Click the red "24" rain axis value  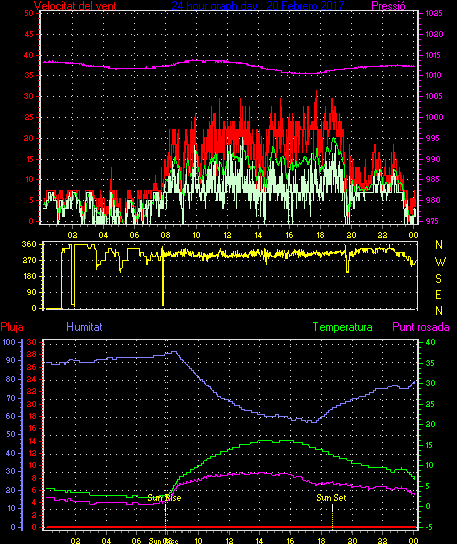tap(32, 379)
